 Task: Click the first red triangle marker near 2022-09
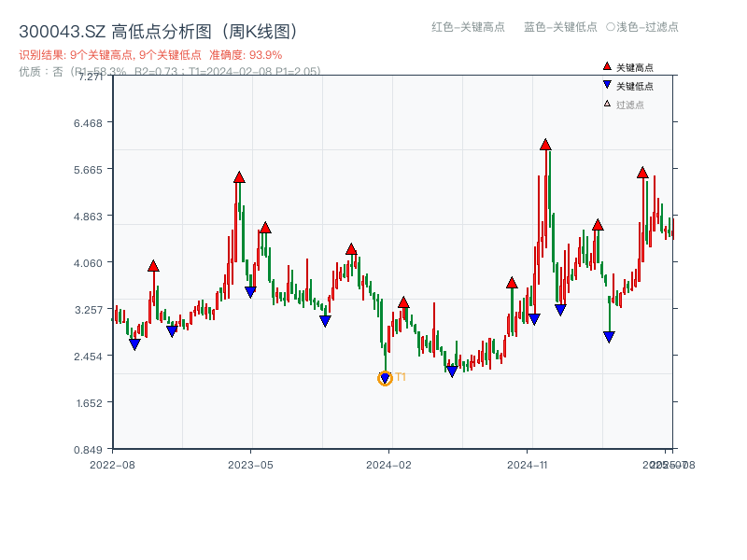[x=154, y=265]
